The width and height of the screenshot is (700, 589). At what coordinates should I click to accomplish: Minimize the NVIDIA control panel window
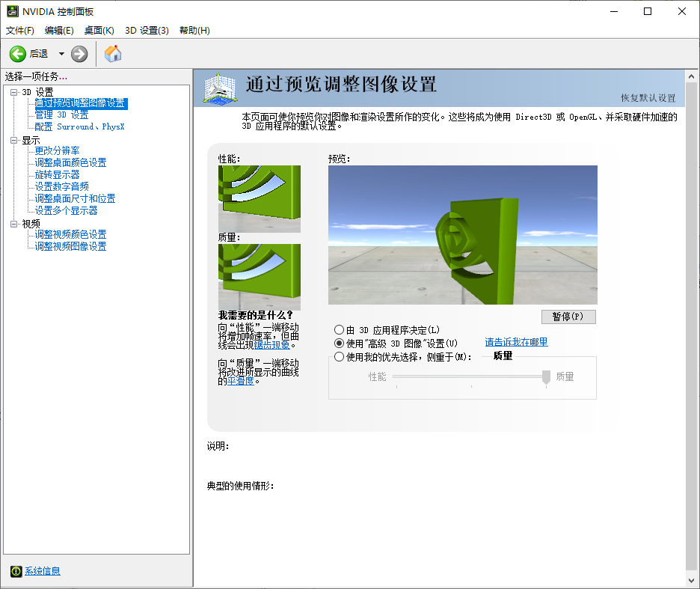tap(614, 12)
